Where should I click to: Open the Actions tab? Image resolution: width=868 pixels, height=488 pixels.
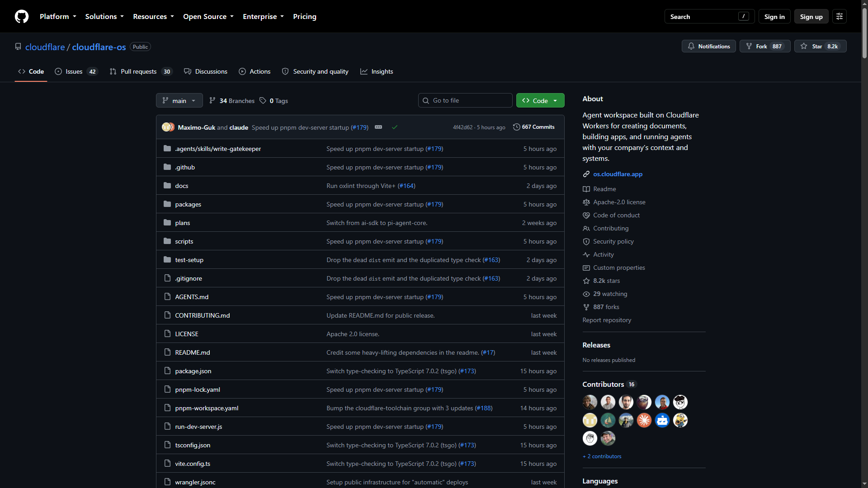[255, 71]
